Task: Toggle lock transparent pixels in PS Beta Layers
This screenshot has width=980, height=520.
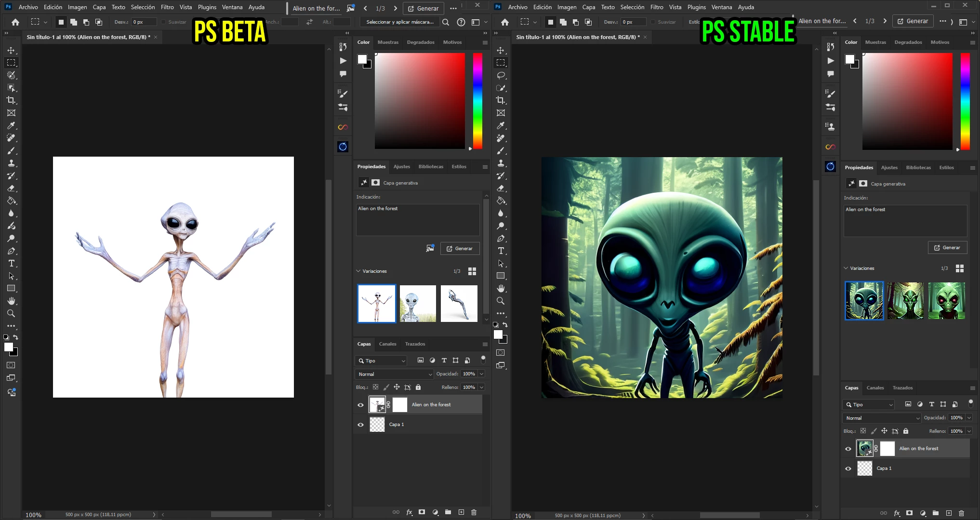Action: click(375, 387)
